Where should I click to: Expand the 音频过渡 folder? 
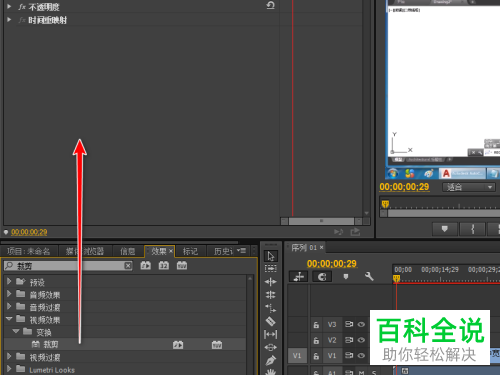9,306
